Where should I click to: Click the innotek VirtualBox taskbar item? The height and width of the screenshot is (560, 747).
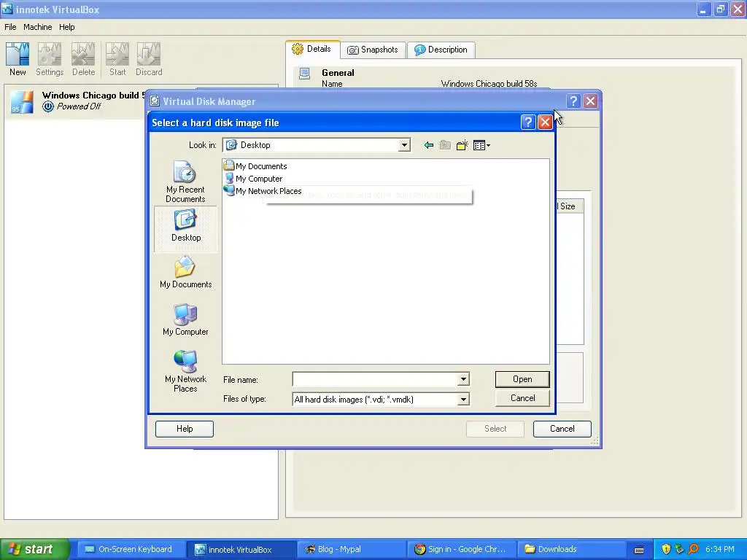240,549
